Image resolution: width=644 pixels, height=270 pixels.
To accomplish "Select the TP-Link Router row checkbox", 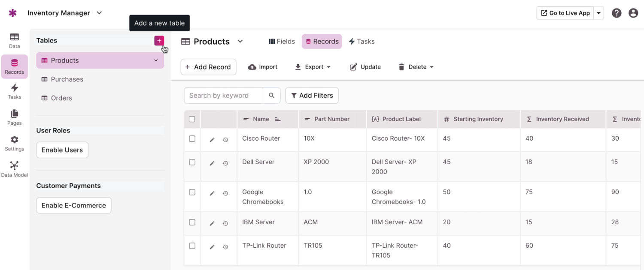I will tap(192, 246).
